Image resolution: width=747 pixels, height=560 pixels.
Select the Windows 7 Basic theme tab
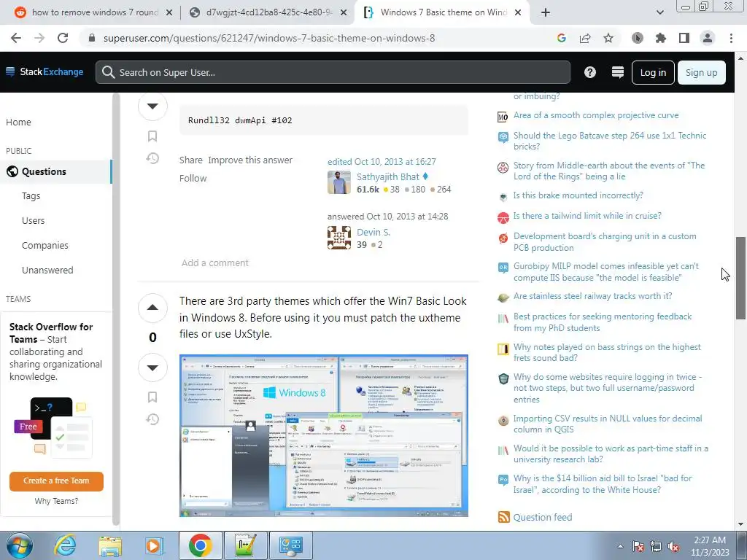pyautogui.click(x=444, y=12)
